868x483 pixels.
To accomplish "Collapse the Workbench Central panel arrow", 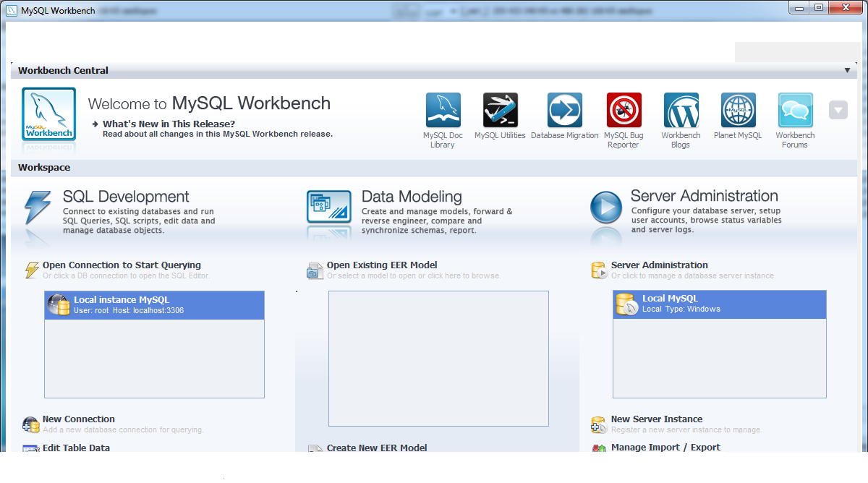I will [x=847, y=71].
